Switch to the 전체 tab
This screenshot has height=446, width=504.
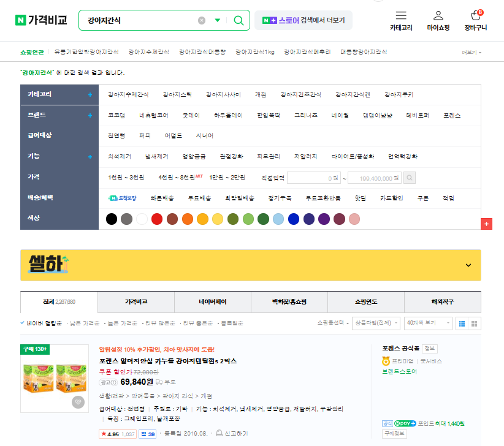[59, 302]
